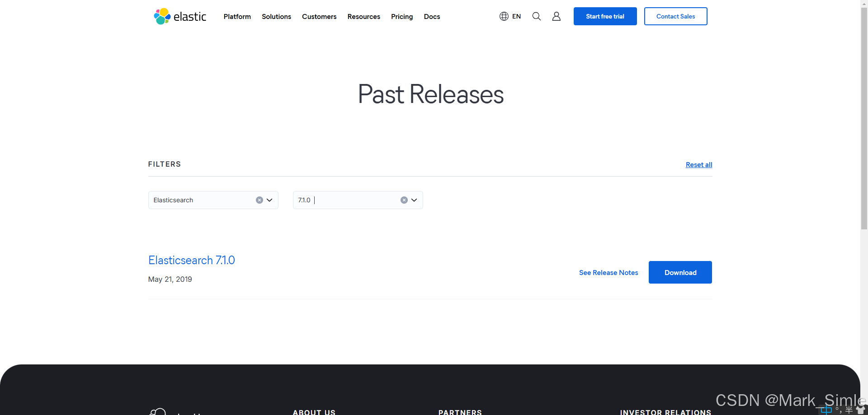Open the Resources menu
Image resolution: width=868 pixels, height=415 pixels.
pyautogui.click(x=364, y=16)
